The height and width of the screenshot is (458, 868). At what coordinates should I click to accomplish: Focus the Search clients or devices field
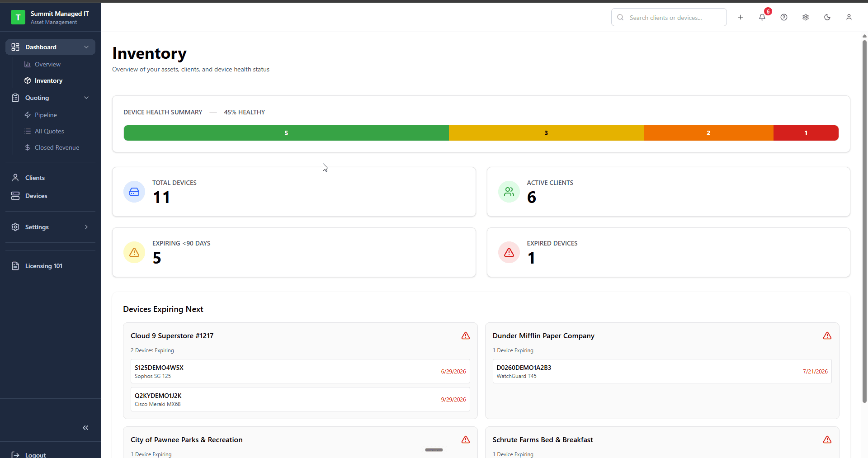[x=669, y=17]
